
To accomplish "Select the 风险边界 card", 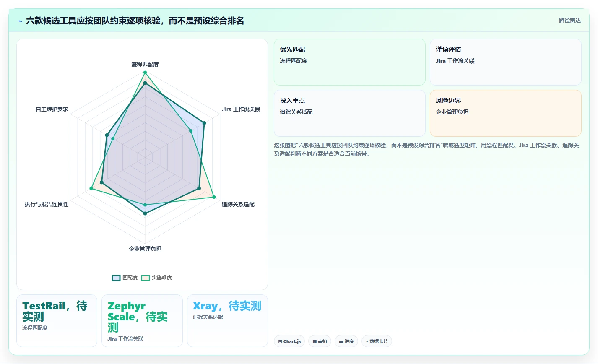I will (x=506, y=113).
